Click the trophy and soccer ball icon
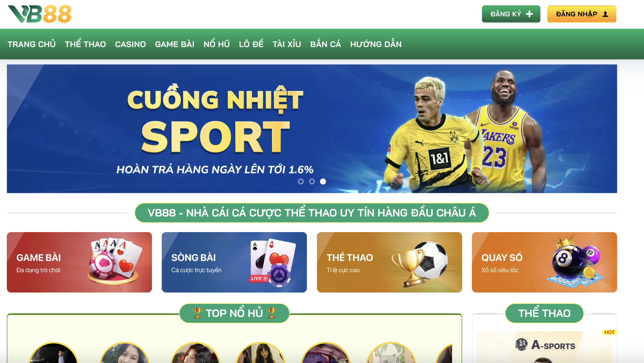This screenshot has width=644, height=363. (x=420, y=264)
